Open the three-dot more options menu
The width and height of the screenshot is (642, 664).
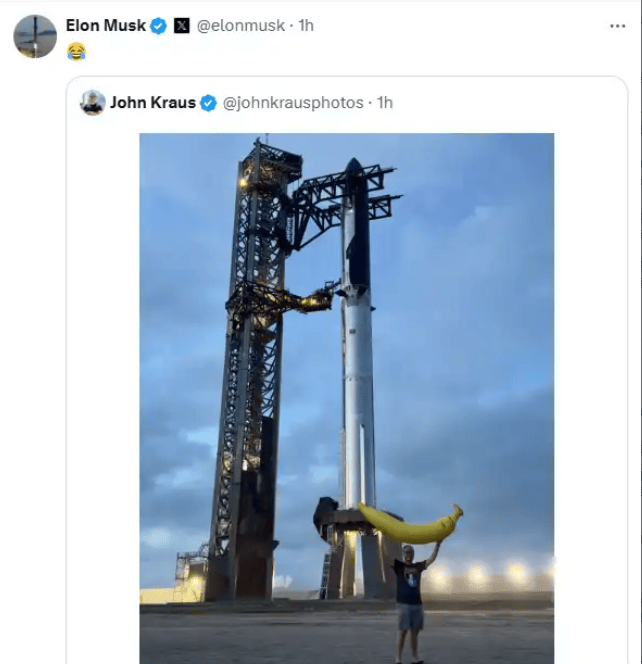point(617,26)
